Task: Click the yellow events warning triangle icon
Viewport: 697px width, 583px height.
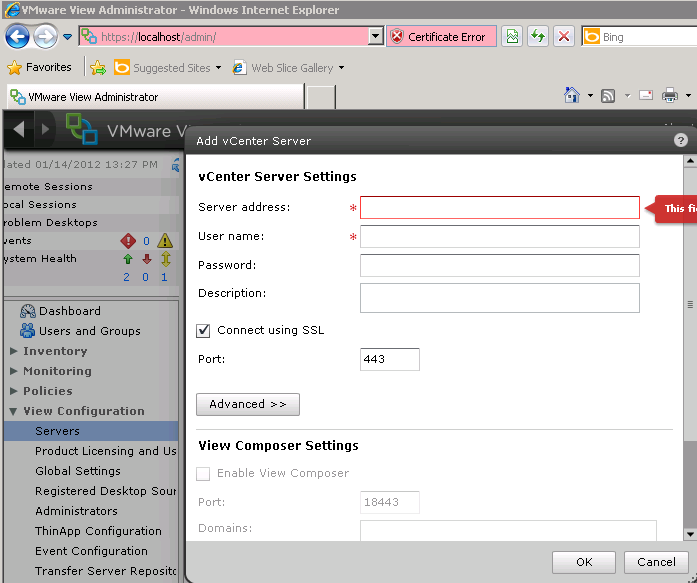Action: [165, 241]
